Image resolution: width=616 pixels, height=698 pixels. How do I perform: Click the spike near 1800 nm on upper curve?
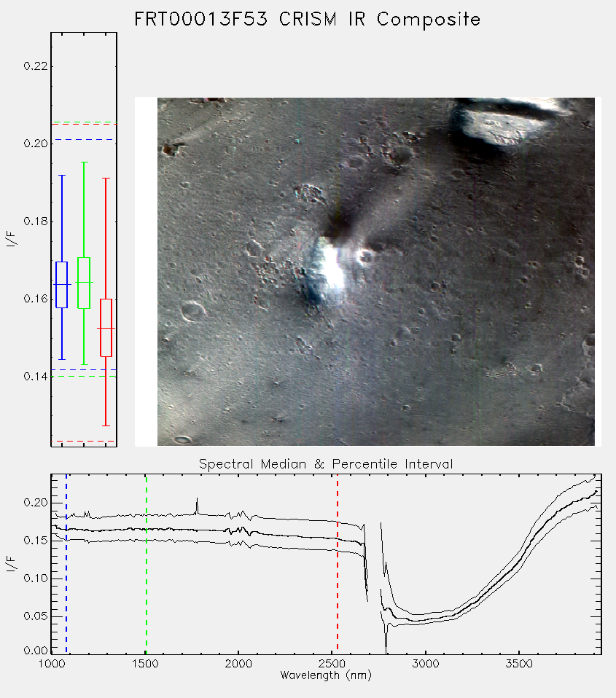point(197,505)
